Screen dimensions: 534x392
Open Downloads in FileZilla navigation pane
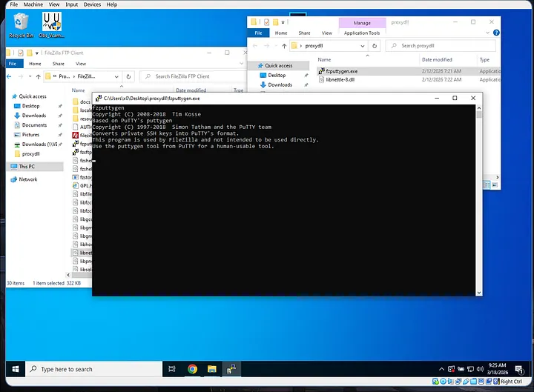(33, 116)
